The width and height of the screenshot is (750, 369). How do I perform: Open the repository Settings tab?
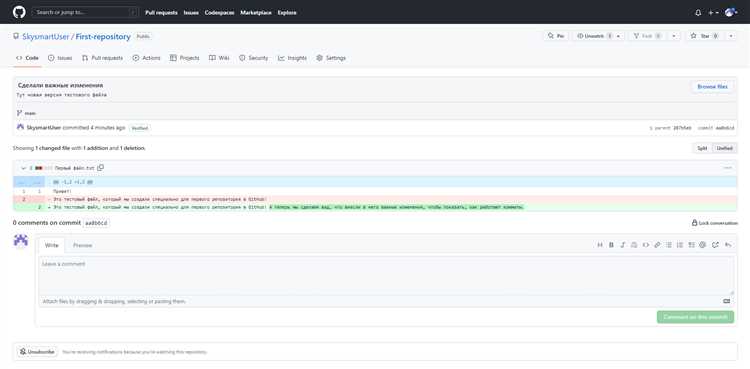(331, 58)
